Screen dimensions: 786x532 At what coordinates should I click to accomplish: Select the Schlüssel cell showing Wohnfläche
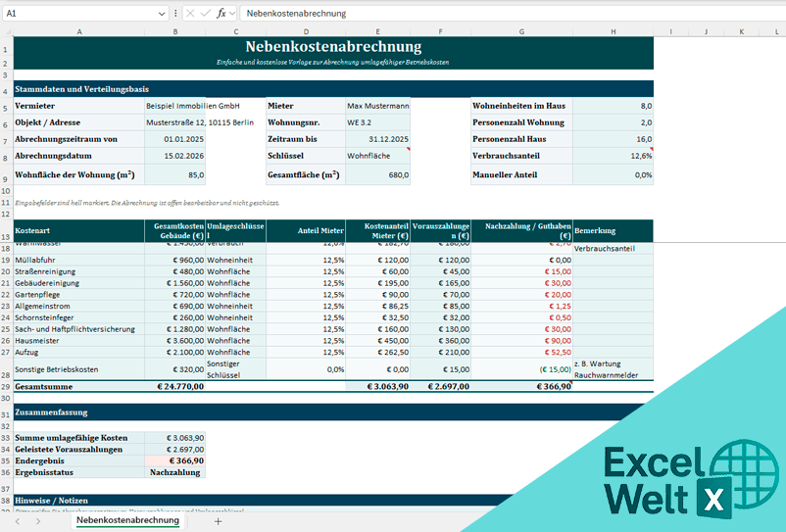[x=377, y=155]
